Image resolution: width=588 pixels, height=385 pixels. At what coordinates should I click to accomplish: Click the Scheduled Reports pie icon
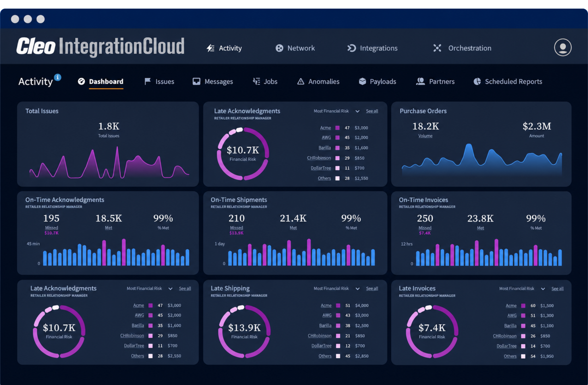click(x=477, y=81)
